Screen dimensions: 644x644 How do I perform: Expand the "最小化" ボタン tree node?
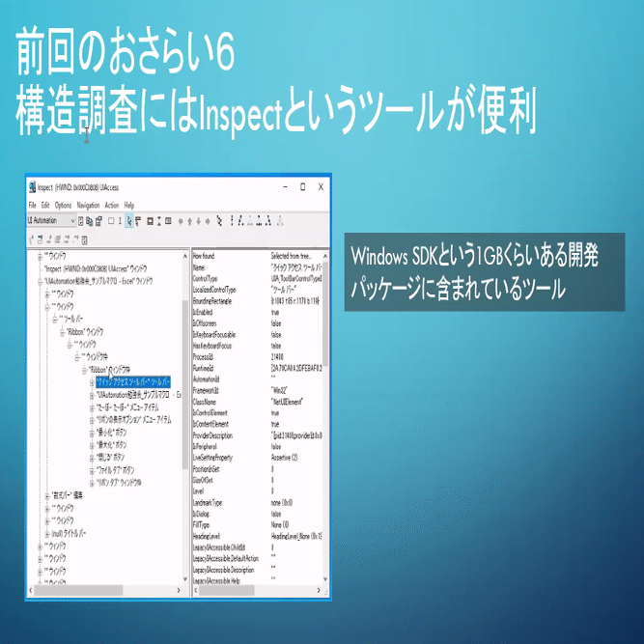pyautogui.click(x=92, y=433)
